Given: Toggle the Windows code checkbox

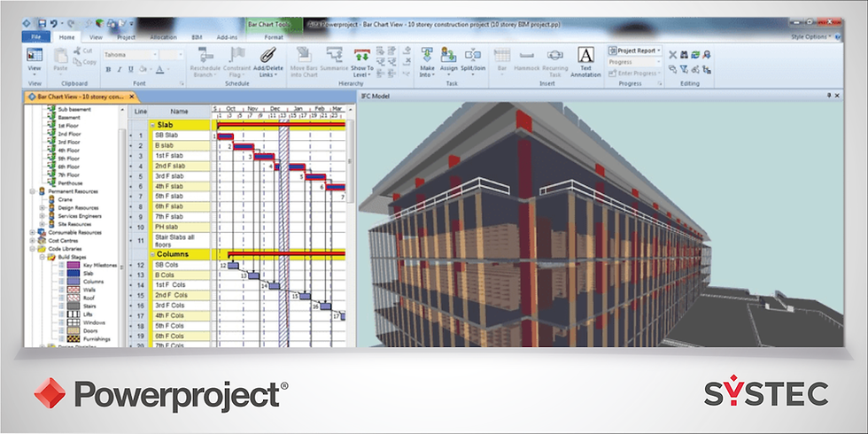Looking at the screenshot, I should coord(61,322).
